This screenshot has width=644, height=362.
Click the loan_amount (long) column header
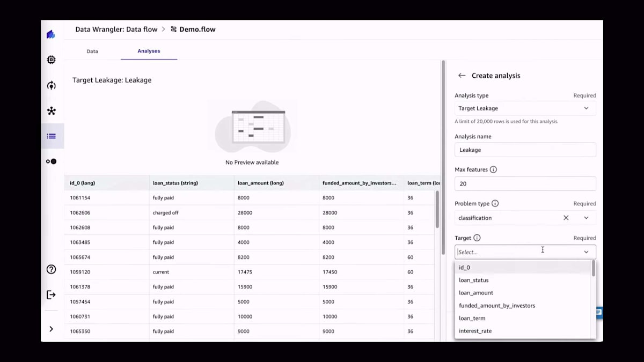point(276,183)
